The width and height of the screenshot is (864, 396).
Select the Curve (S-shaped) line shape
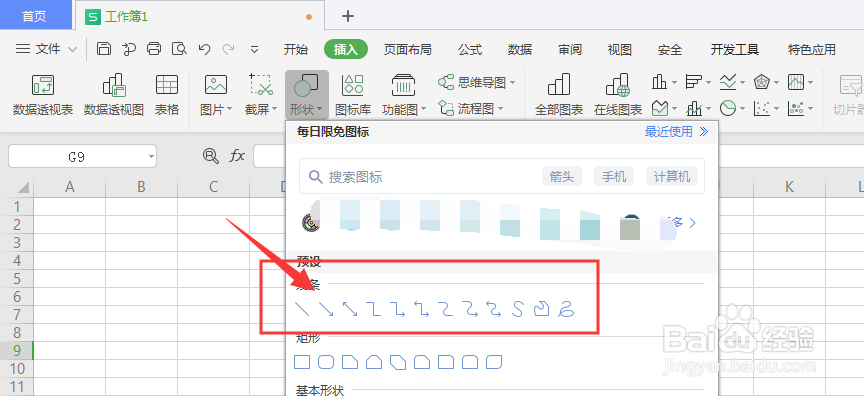517,309
